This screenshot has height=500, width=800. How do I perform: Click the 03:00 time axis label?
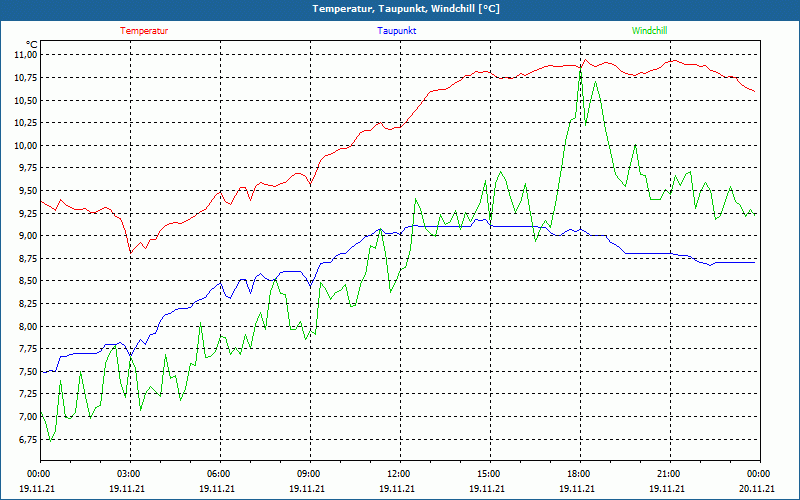pyautogui.click(x=130, y=474)
